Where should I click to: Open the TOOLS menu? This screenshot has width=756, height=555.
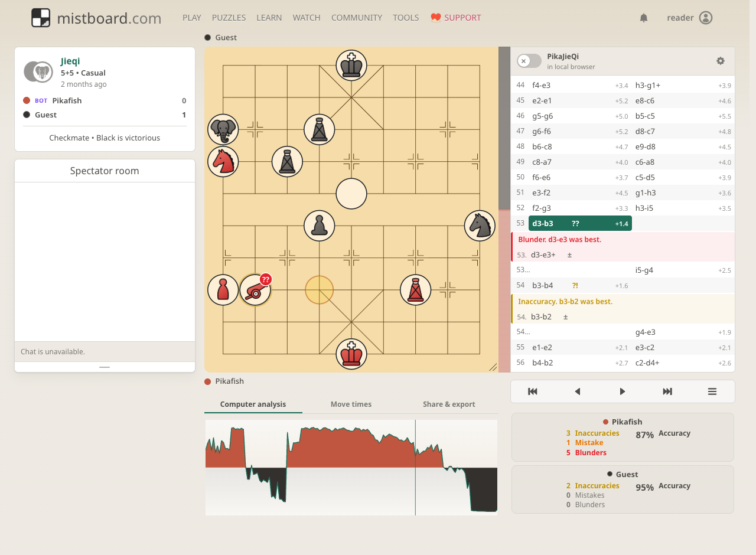tap(406, 18)
